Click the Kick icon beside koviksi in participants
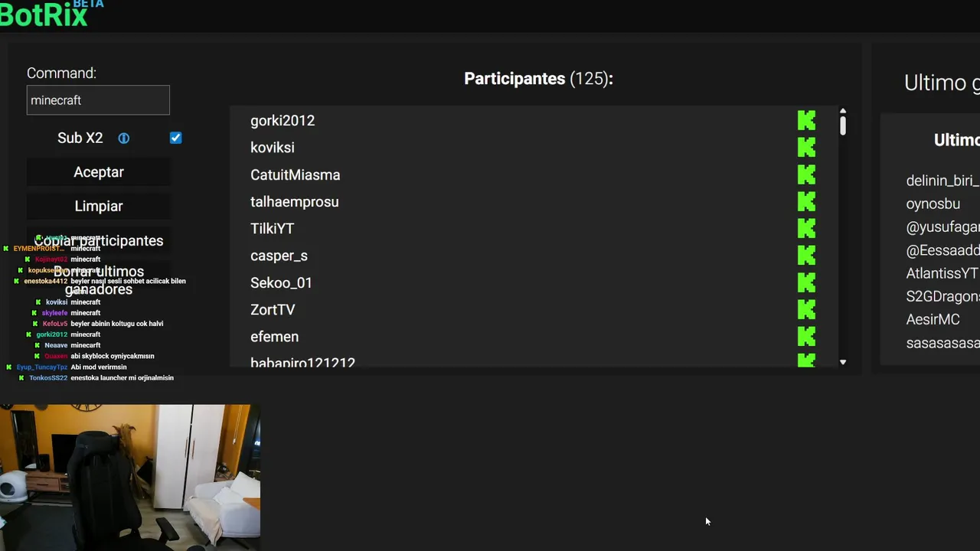The width and height of the screenshot is (980, 551). click(x=806, y=147)
